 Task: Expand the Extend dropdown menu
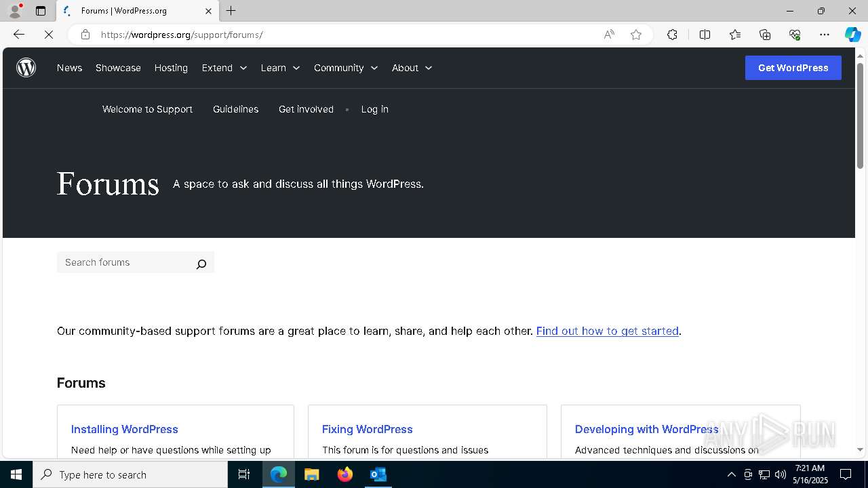[224, 68]
